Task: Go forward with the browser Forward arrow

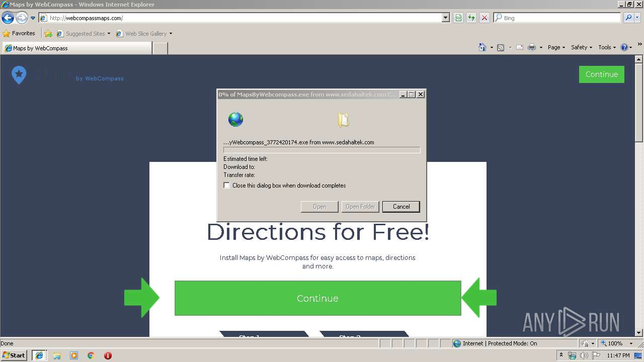Action: pos(22,18)
